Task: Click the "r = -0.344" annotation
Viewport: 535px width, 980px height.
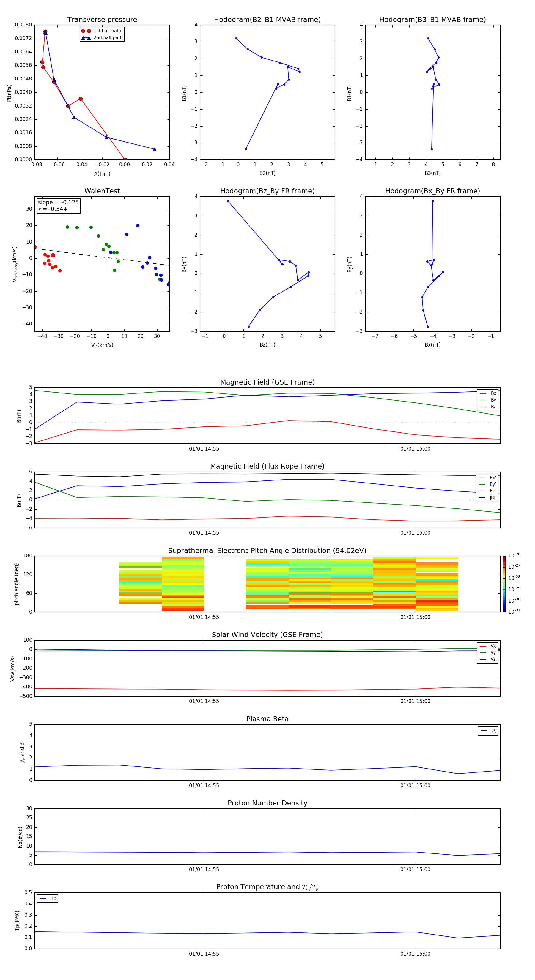Action: click(53, 209)
